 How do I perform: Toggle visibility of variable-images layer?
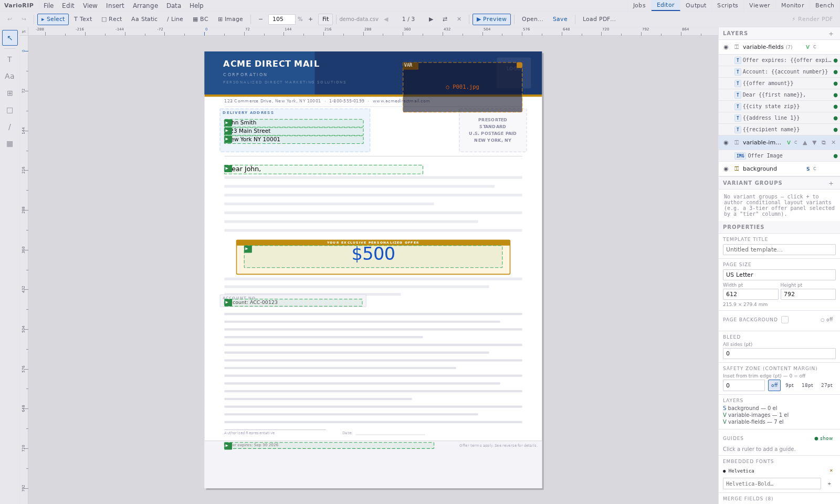point(726,143)
